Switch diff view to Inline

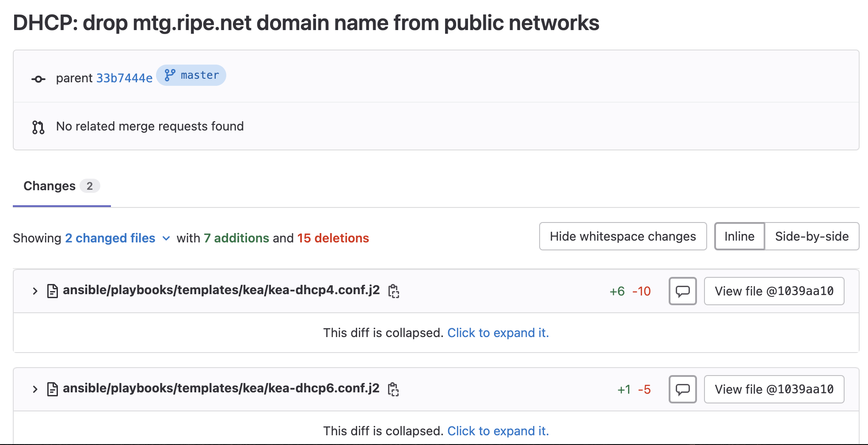(x=739, y=237)
